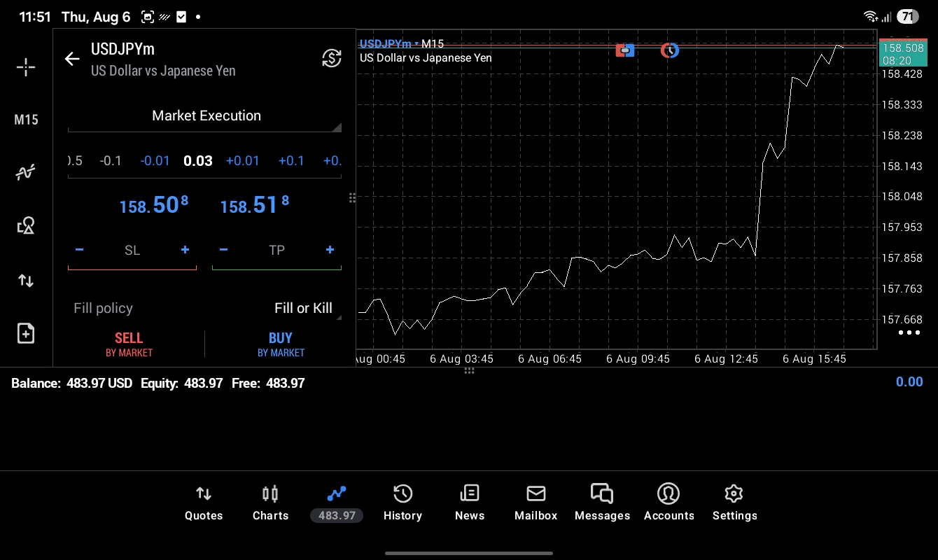Viewport: 938px width, 560px height.
Task: Tap the change symbol refresh icon
Action: pyautogui.click(x=332, y=58)
